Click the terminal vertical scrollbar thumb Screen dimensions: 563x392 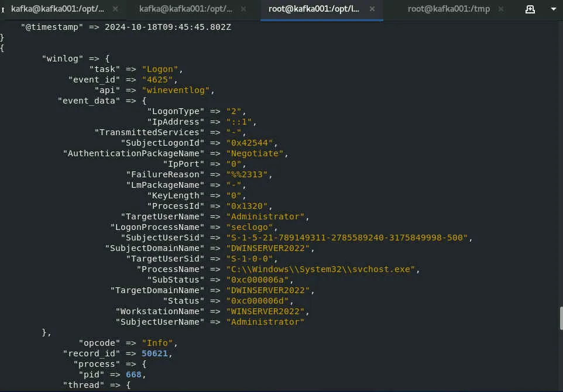point(561,318)
